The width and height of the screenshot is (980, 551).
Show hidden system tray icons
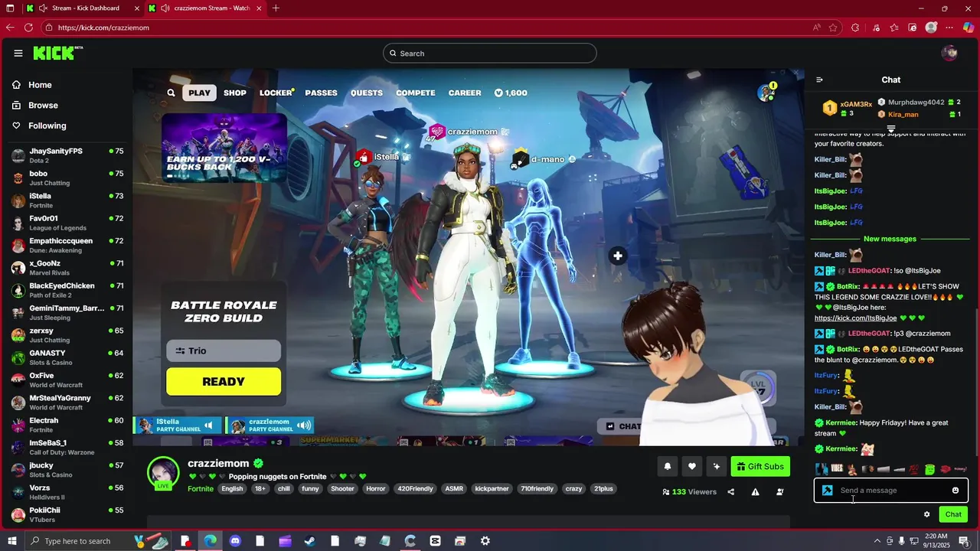(877, 541)
